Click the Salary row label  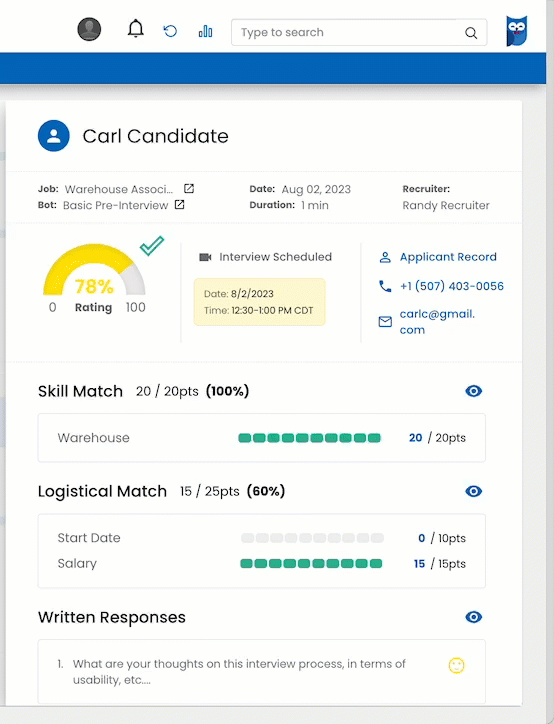(77, 563)
